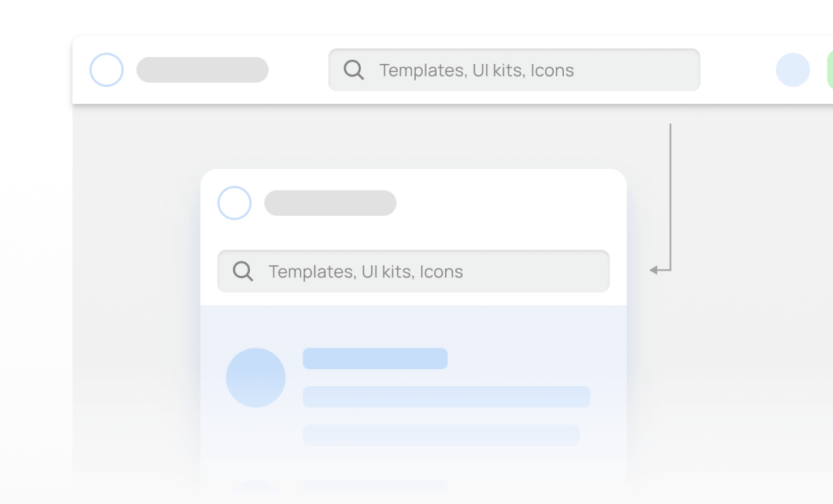Click the faded title bar of second list item

click(375, 486)
